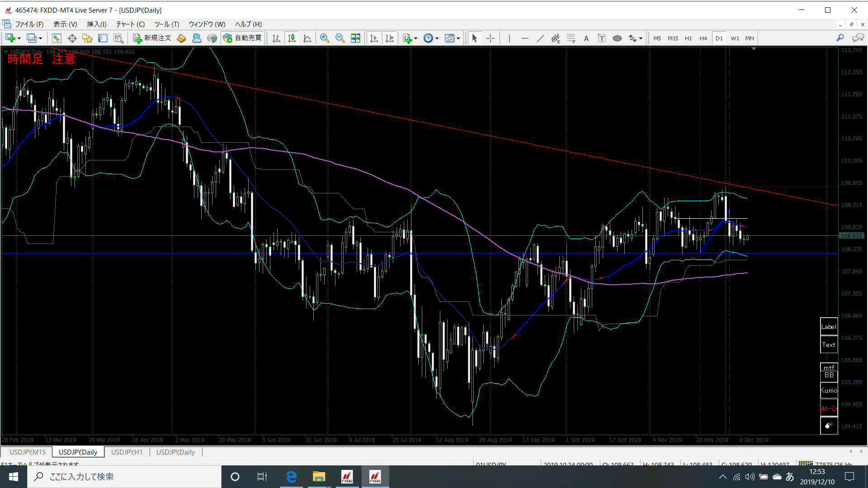Screen dimensions: 868x488
Task: Open the Profiles dropdown arrow
Action: pos(40,38)
